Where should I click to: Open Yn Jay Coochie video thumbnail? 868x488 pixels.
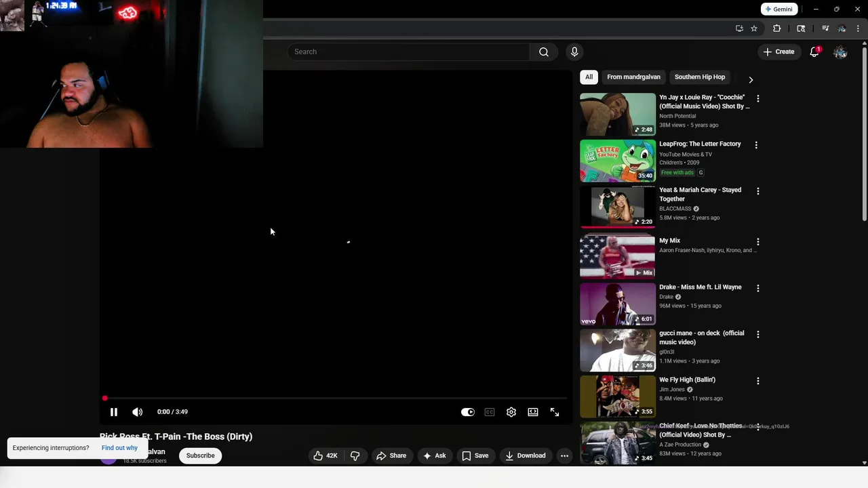click(x=618, y=115)
